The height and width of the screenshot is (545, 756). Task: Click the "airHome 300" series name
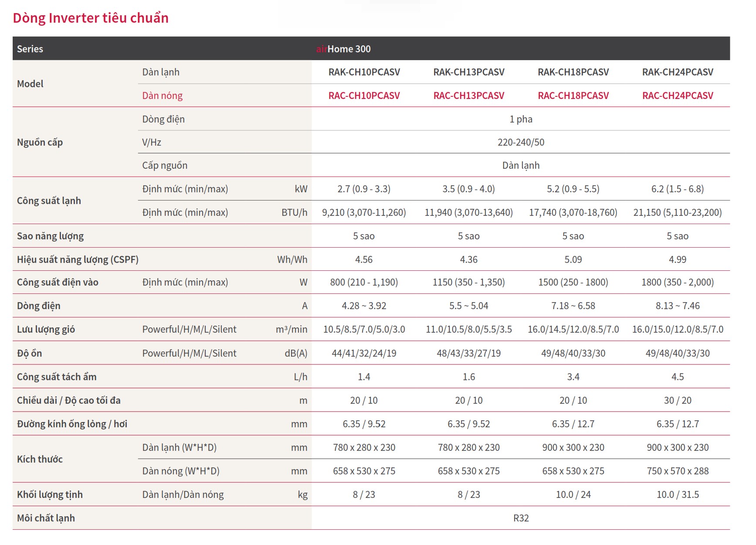[x=343, y=49]
